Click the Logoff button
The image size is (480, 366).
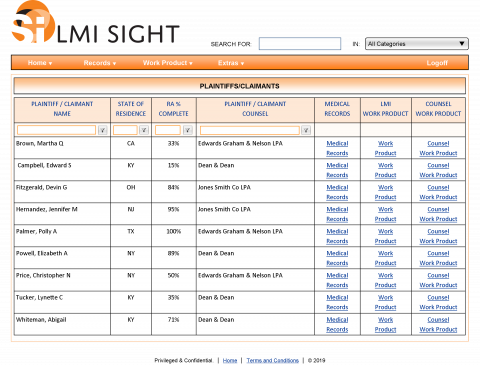[x=437, y=63]
